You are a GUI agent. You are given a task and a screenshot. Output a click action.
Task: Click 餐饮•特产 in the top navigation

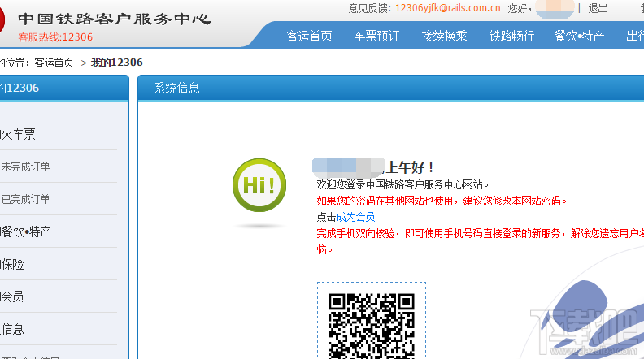click(x=579, y=36)
